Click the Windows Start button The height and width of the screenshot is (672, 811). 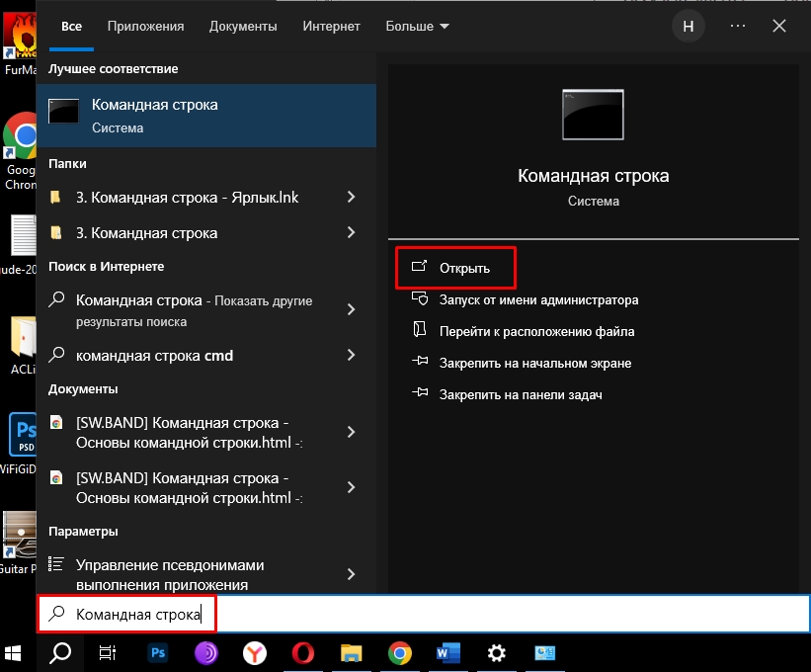(x=14, y=652)
